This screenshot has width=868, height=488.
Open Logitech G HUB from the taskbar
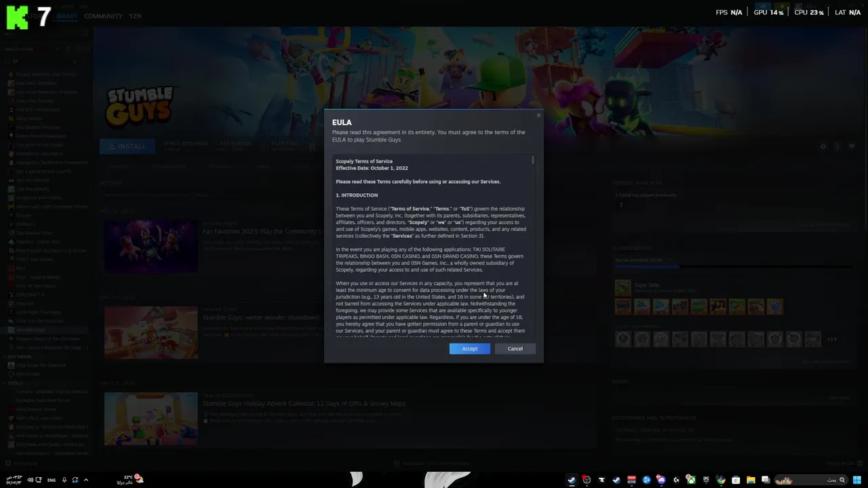[676, 480]
